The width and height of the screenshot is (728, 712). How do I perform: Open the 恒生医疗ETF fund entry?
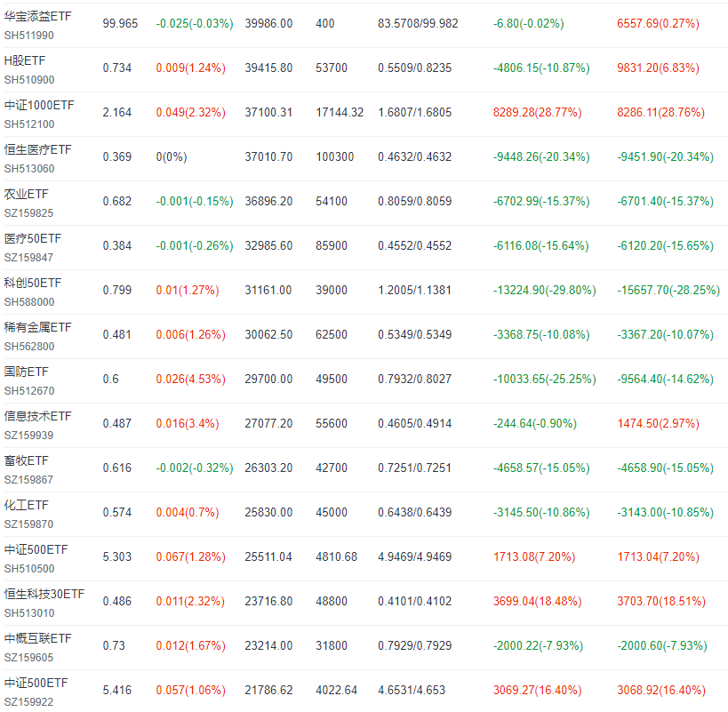point(37,150)
